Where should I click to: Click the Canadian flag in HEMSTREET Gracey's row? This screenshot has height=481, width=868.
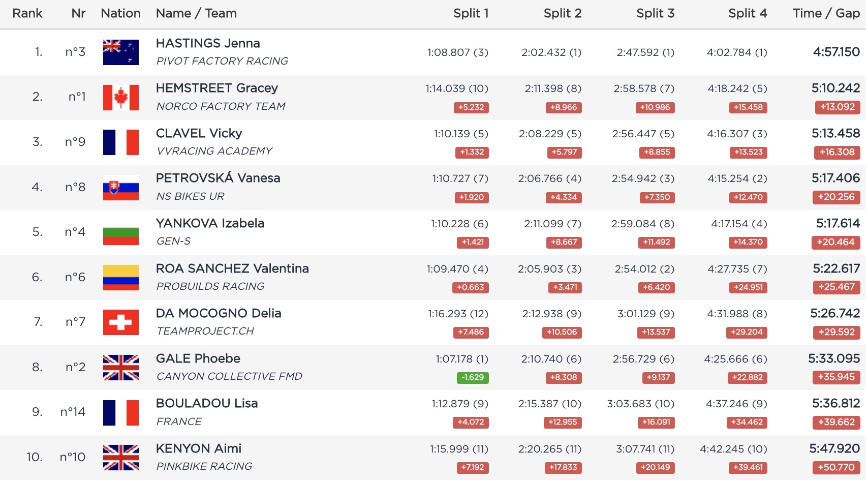click(120, 97)
